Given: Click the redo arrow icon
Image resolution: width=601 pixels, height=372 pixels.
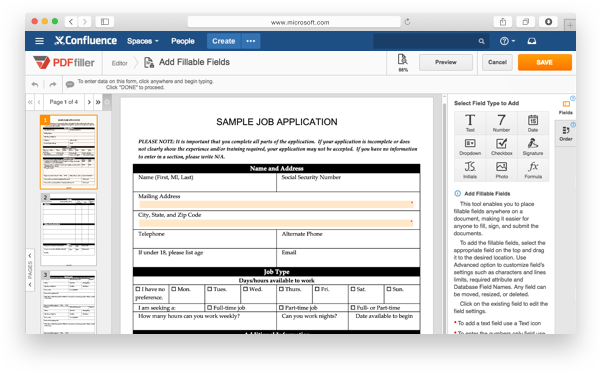Looking at the screenshot, I should [53, 84].
